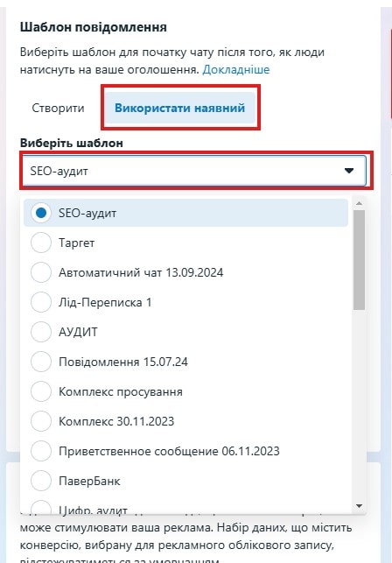Click the SEO-аудит template combo box
The height and width of the screenshot is (563, 392).
194,171
